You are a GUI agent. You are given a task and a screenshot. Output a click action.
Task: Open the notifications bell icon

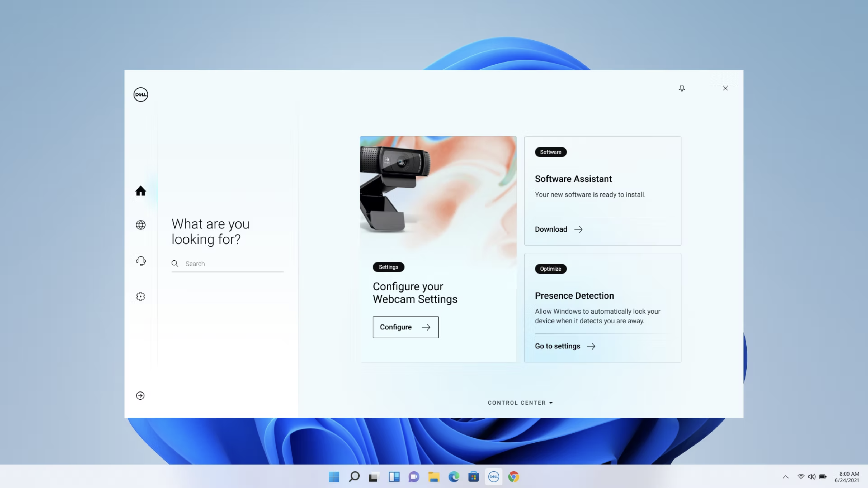pyautogui.click(x=682, y=88)
